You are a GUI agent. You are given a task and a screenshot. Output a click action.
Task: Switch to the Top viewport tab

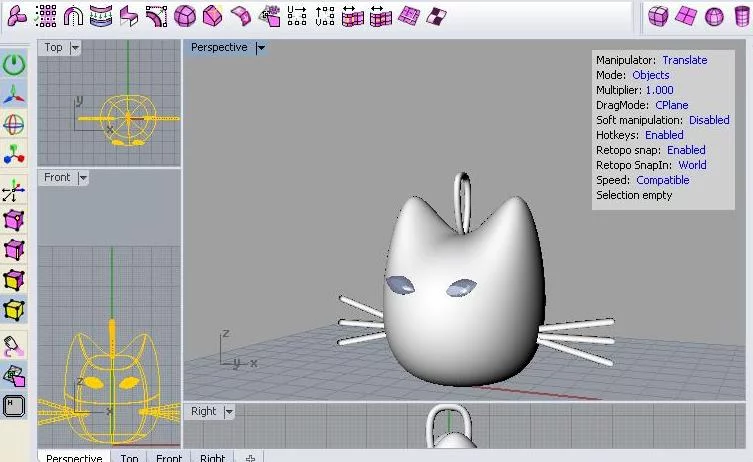(x=129, y=456)
